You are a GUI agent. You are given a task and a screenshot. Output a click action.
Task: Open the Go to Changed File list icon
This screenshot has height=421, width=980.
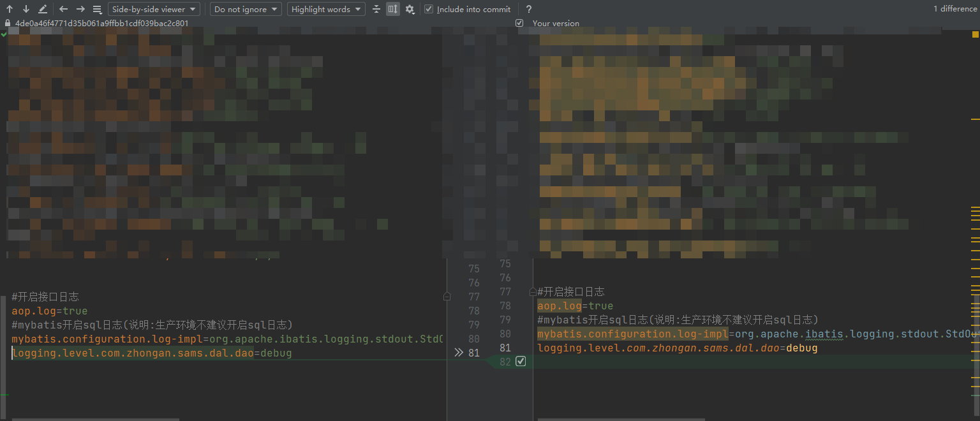point(97,9)
